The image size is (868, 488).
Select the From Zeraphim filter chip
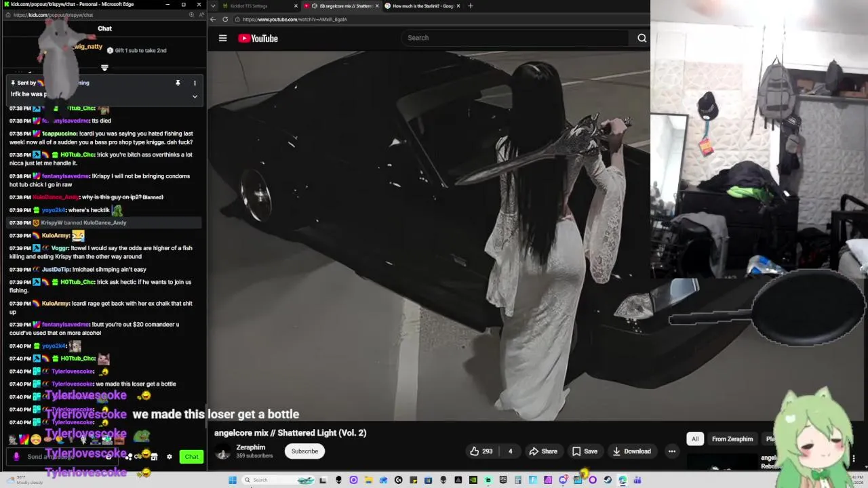[x=732, y=439]
